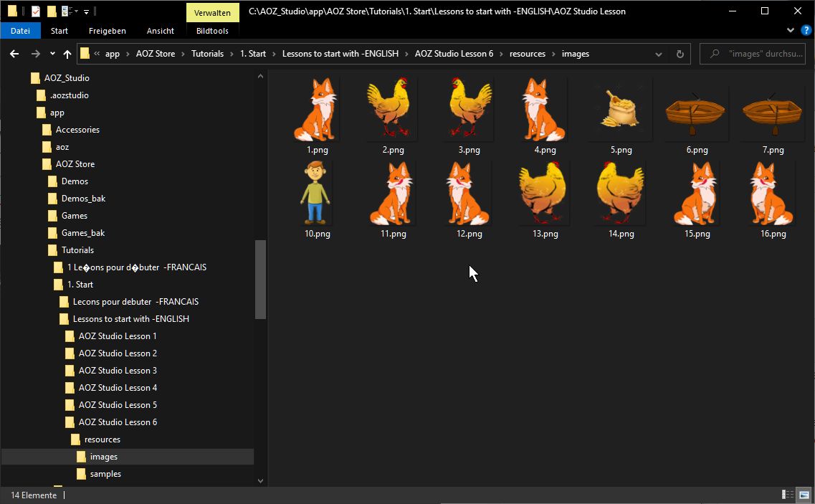The height and width of the screenshot is (504, 815).
Task: Open the Datei menu
Action: [20, 31]
